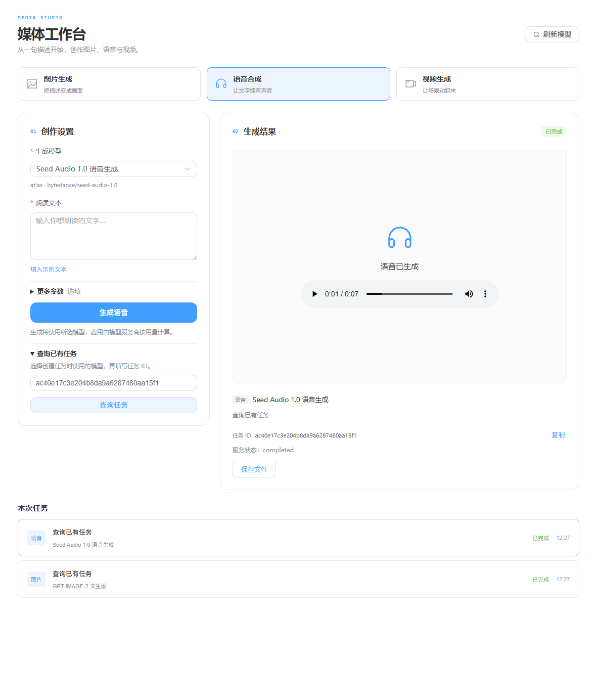597x700 pixels.
Task: Open the GPT-IMAGE-2 文生图 task row
Action: click(298, 579)
